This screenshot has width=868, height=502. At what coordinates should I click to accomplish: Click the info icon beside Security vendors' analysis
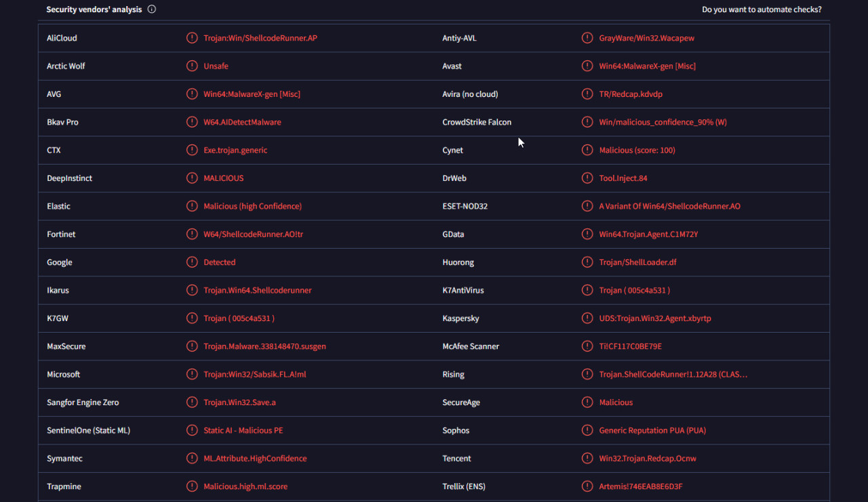(152, 9)
